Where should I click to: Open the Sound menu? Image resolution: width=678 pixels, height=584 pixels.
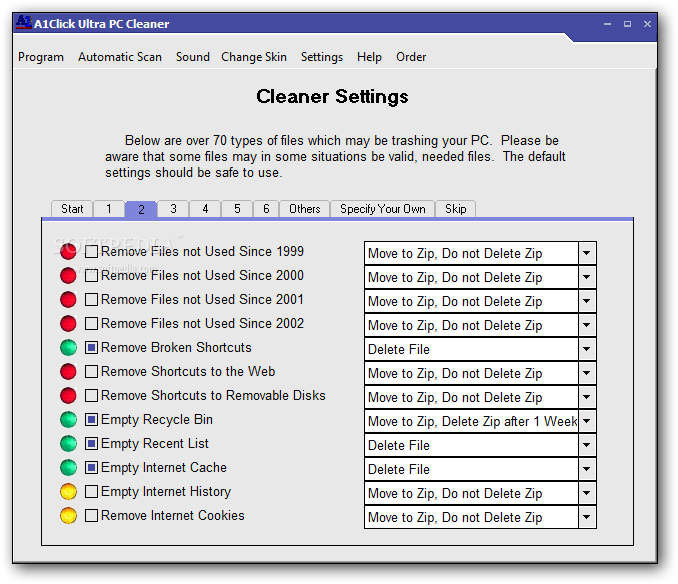pyautogui.click(x=192, y=57)
